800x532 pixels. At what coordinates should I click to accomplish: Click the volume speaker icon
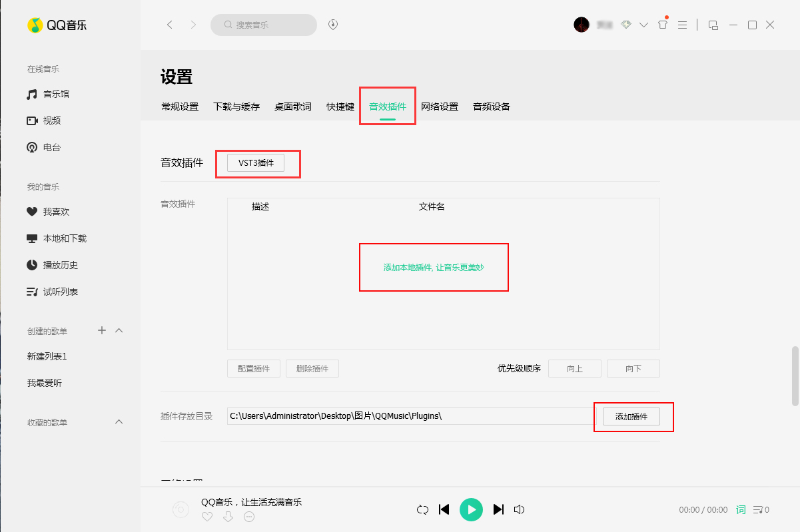(x=520, y=509)
